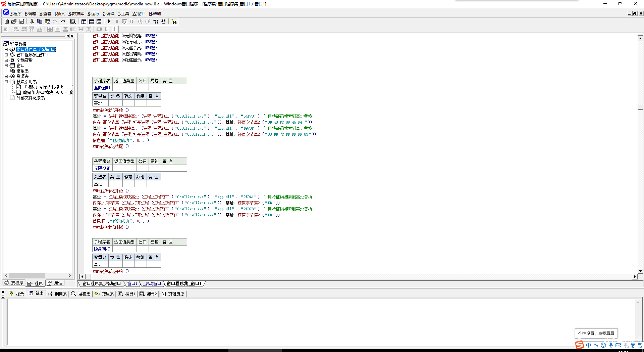Image resolution: width=644 pixels, height=352 pixels.
Task: Click the Run program play icon
Action: pos(109,21)
